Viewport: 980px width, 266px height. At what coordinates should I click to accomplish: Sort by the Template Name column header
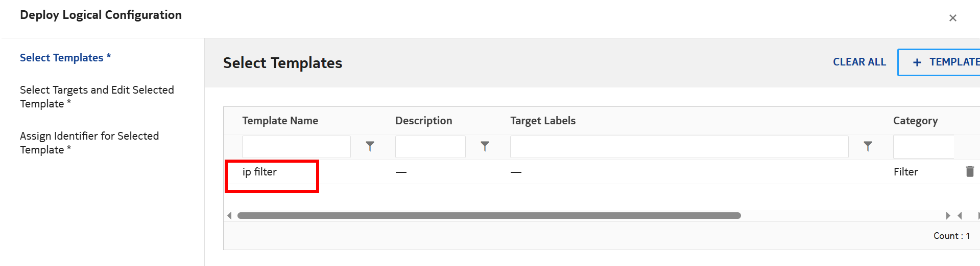280,121
